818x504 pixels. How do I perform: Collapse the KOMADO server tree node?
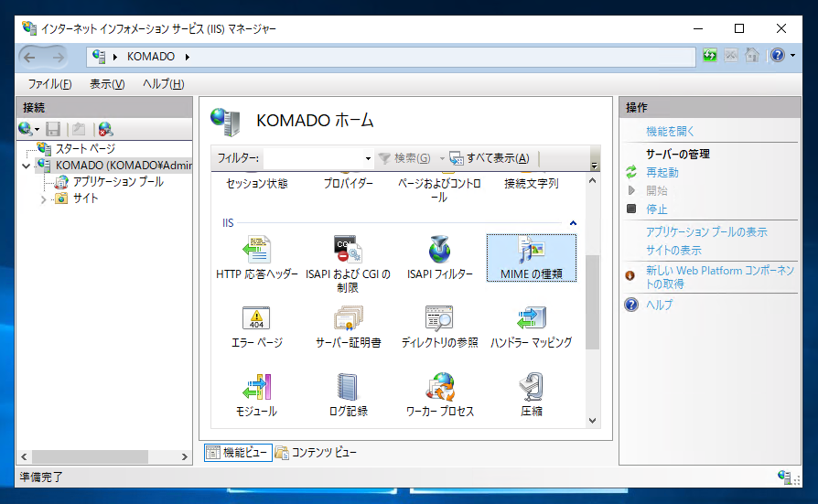pos(27,166)
